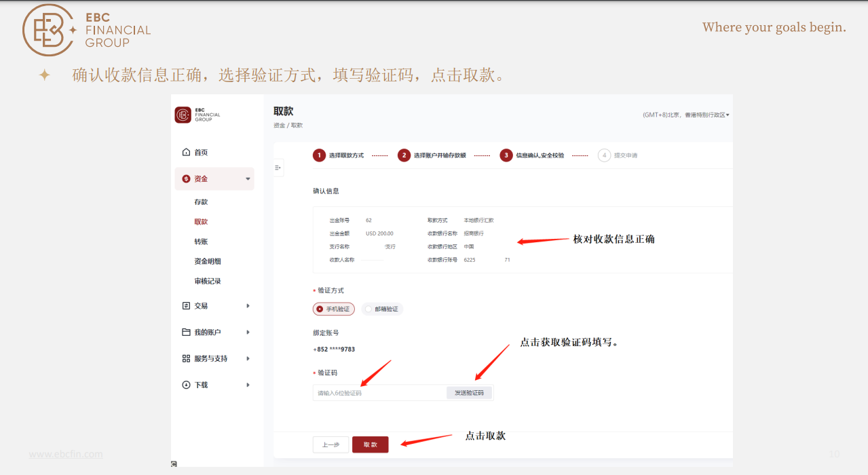Click the 发送验证码 button
This screenshot has height=475, width=868.
pos(470,392)
